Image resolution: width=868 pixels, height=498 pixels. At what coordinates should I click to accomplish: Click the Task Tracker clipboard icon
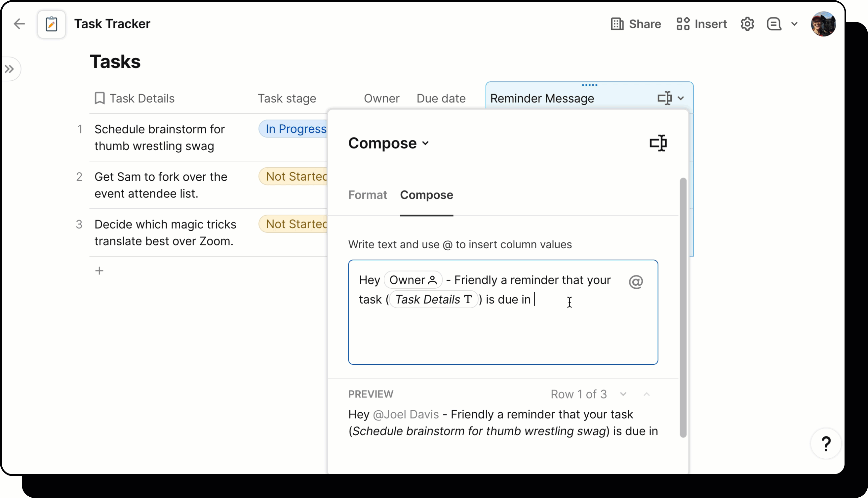click(51, 24)
